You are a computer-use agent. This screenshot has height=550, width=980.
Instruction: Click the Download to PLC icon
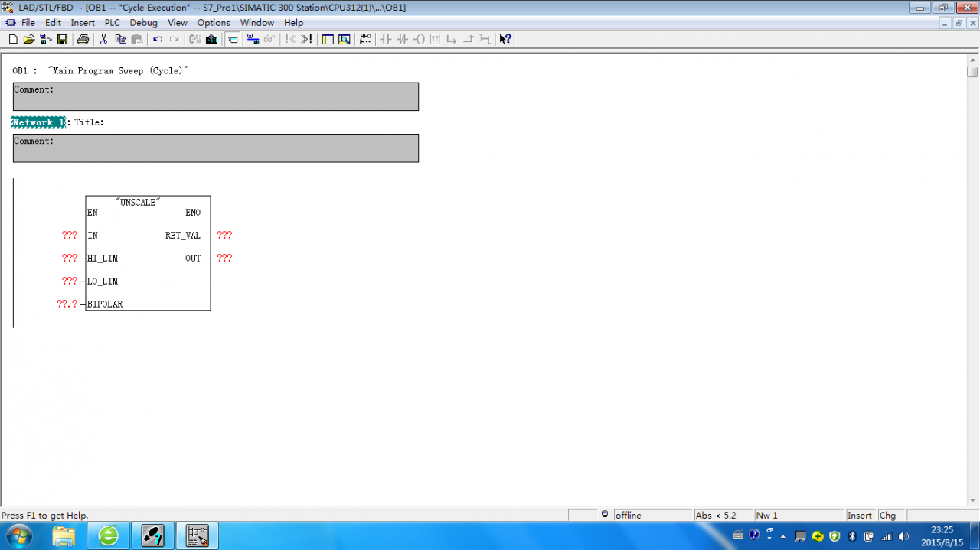(211, 39)
